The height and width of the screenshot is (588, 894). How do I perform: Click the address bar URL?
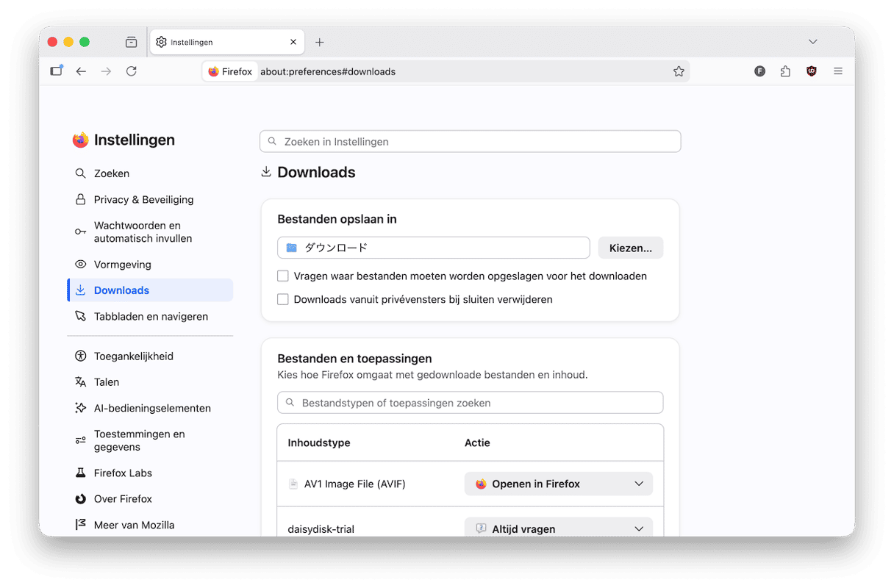[328, 71]
